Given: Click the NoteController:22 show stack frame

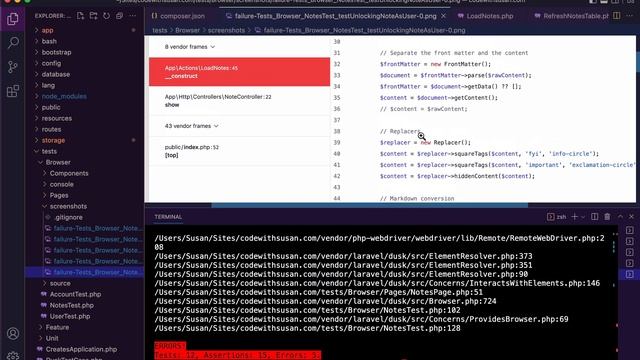Looking at the screenshot, I should [239, 101].
